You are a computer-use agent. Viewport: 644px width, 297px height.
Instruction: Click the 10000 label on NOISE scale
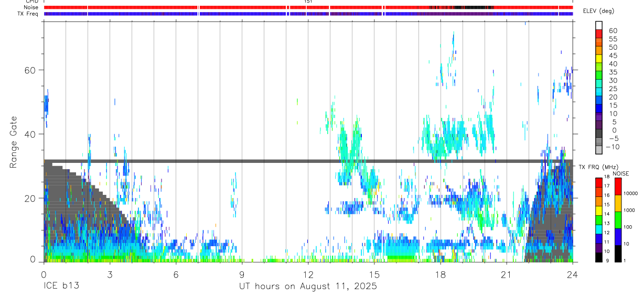pyautogui.click(x=631, y=193)
